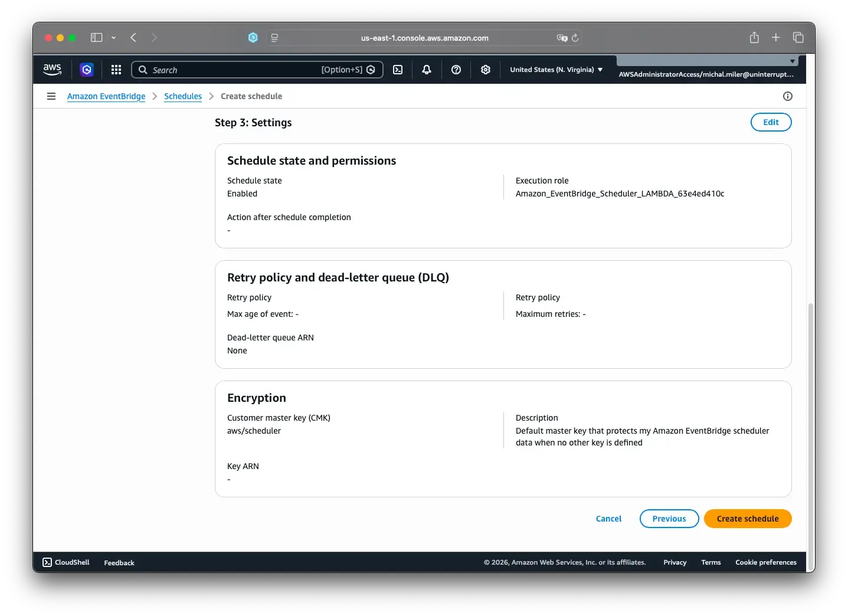Open the Terms footer link
The height and width of the screenshot is (616, 848).
(x=711, y=562)
